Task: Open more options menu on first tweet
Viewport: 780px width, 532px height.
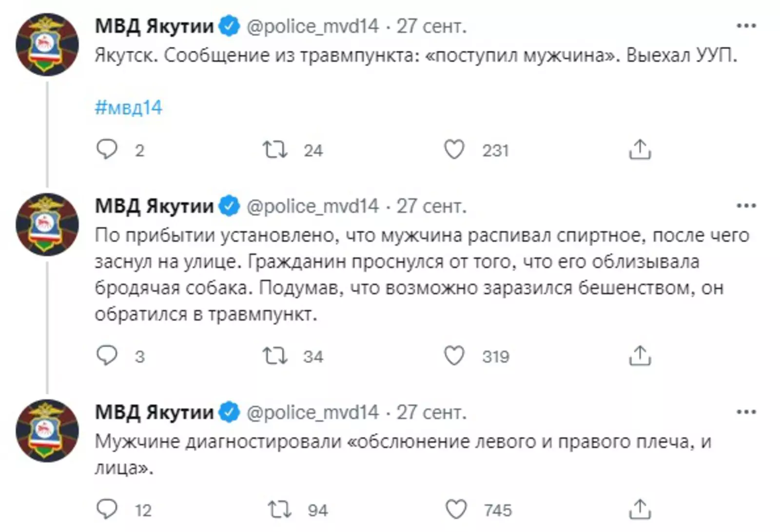Action: click(x=746, y=26)
